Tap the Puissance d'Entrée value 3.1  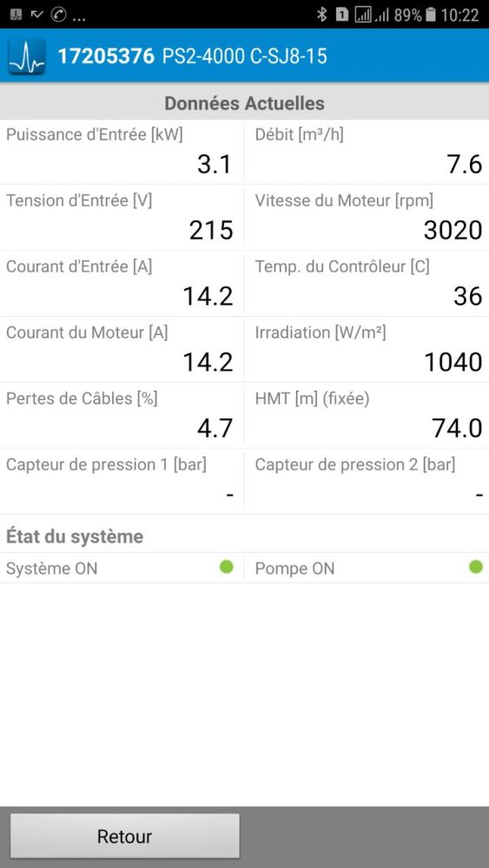(215, 164)
